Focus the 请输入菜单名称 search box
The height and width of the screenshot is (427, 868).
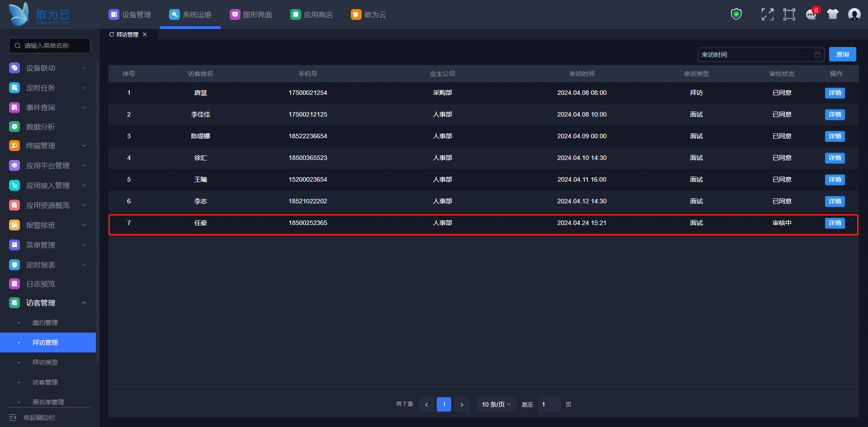tap(50, 46)
